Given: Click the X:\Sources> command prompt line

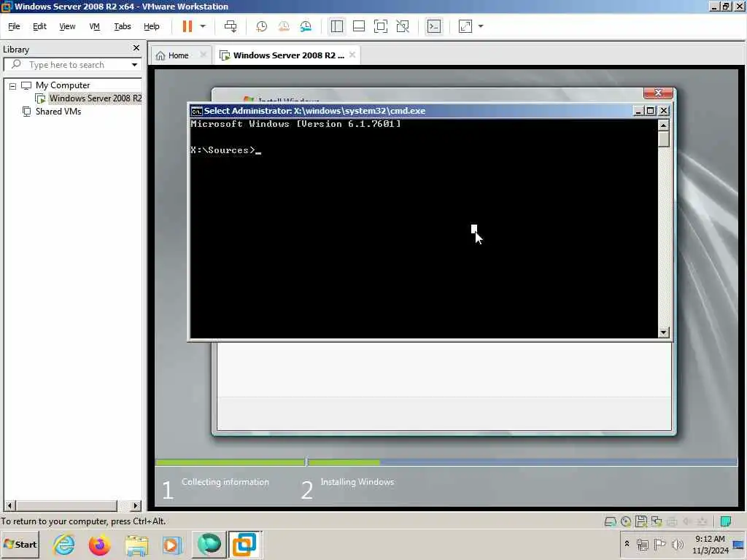Looking at the screenshot, I should coord(226,150).
